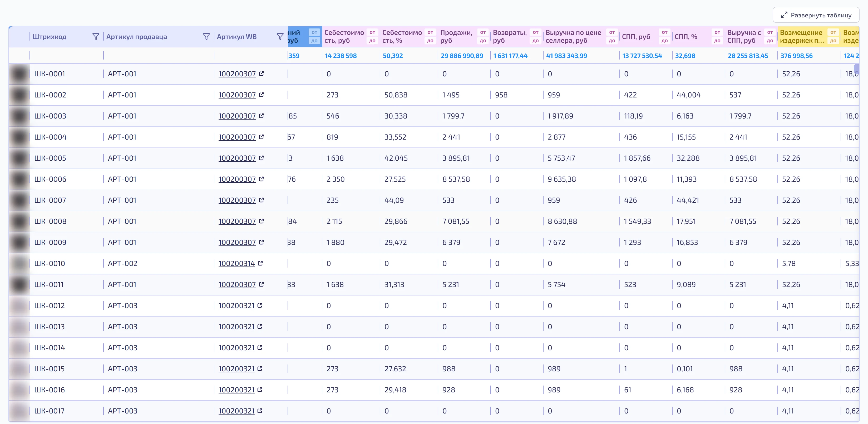Open WB article link 100200321 in ШК-0015 row
868x424 pixels.
point(236,369)
